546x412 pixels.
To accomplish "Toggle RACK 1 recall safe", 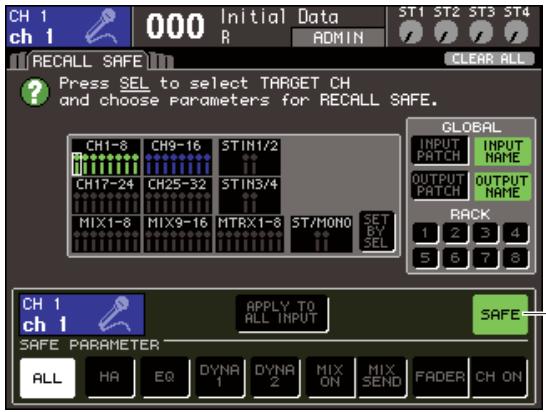I will pos(425,233).
